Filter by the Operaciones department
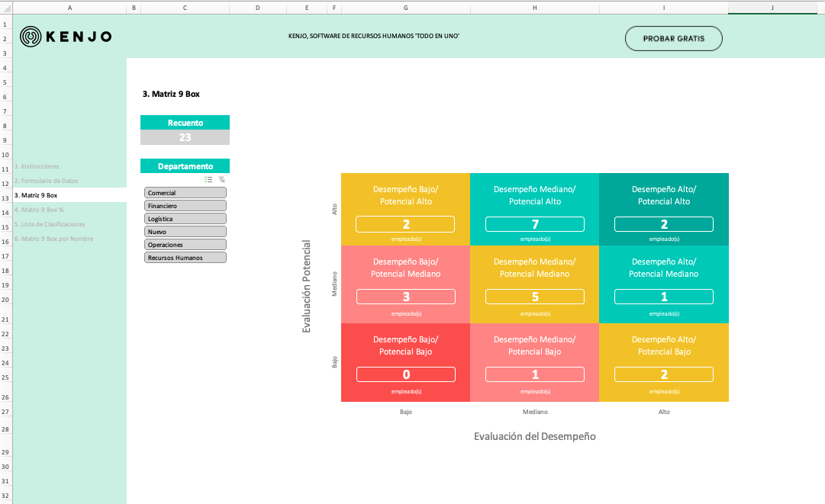 coord(185,244)
